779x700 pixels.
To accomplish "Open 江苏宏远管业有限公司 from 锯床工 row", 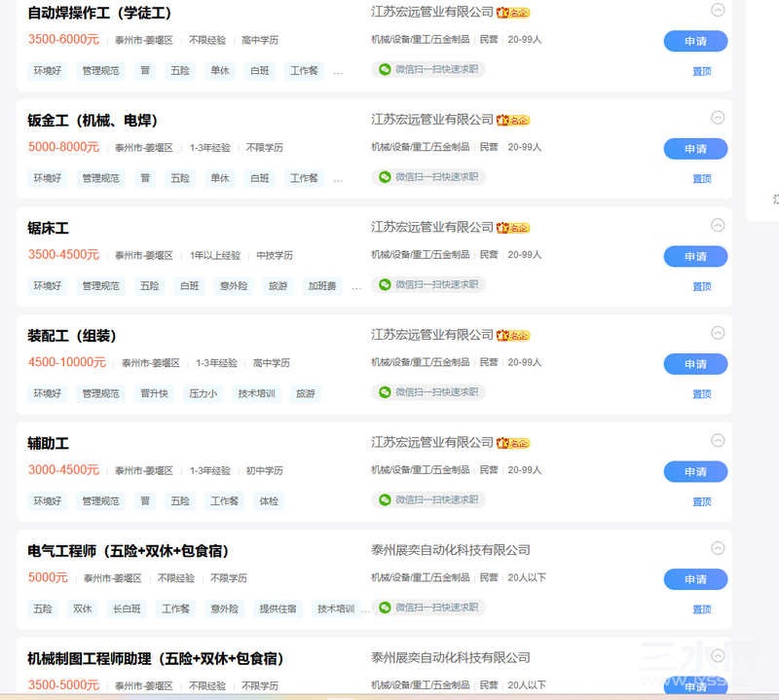I will coord(432,227).
